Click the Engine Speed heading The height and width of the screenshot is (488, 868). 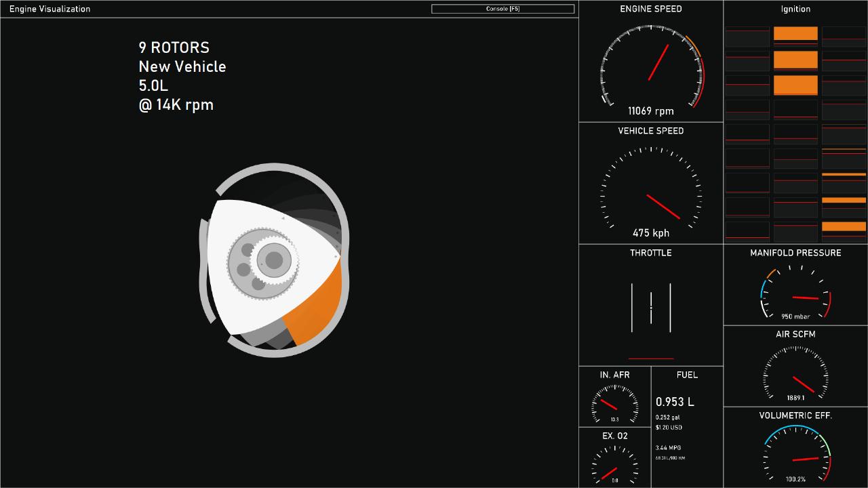651,9
